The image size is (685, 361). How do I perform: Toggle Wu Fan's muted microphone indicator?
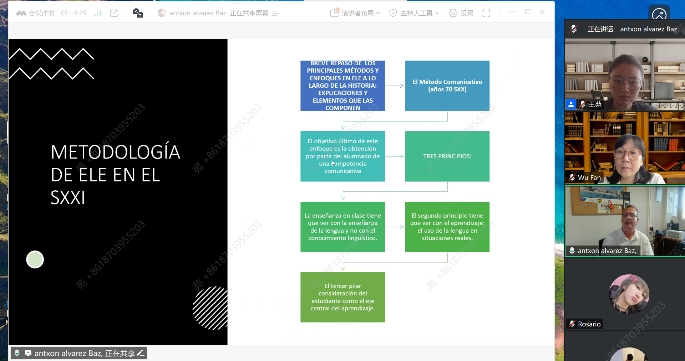tap(572, 177)
